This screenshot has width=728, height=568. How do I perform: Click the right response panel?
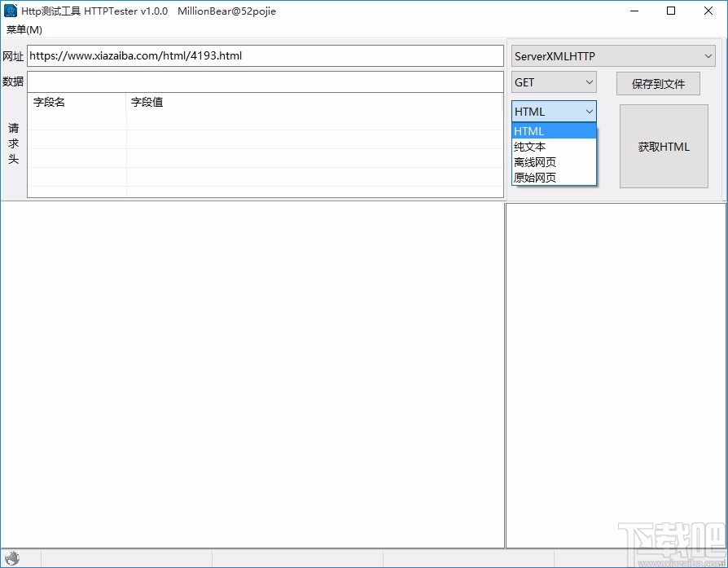615,375
